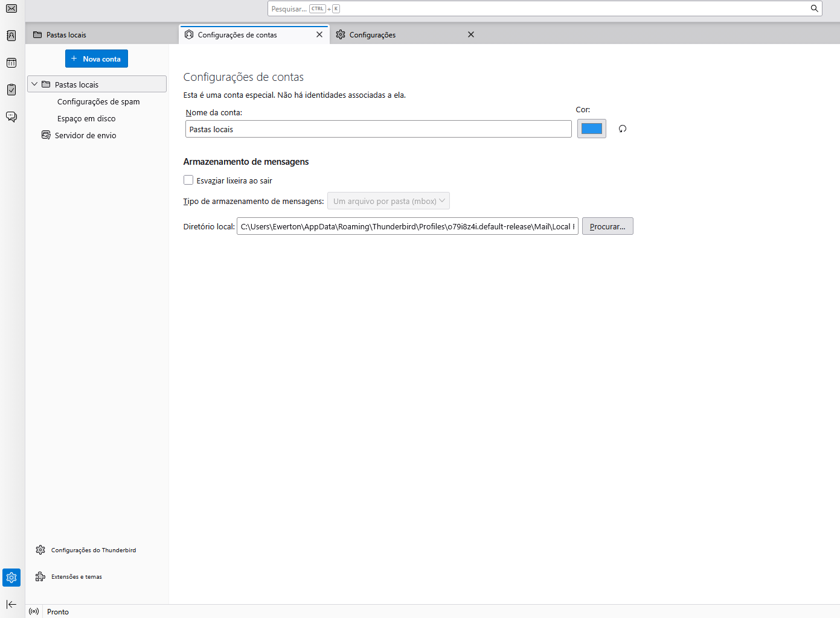The height and width of the screenshot is (618, 840).
Task: Open the Mail space icon
Action: pos(11,8)
